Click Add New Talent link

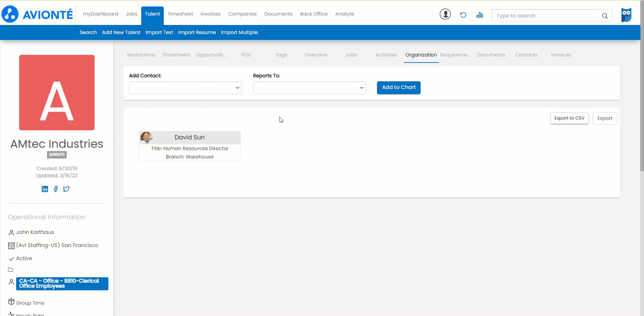[x=121, y=32]
